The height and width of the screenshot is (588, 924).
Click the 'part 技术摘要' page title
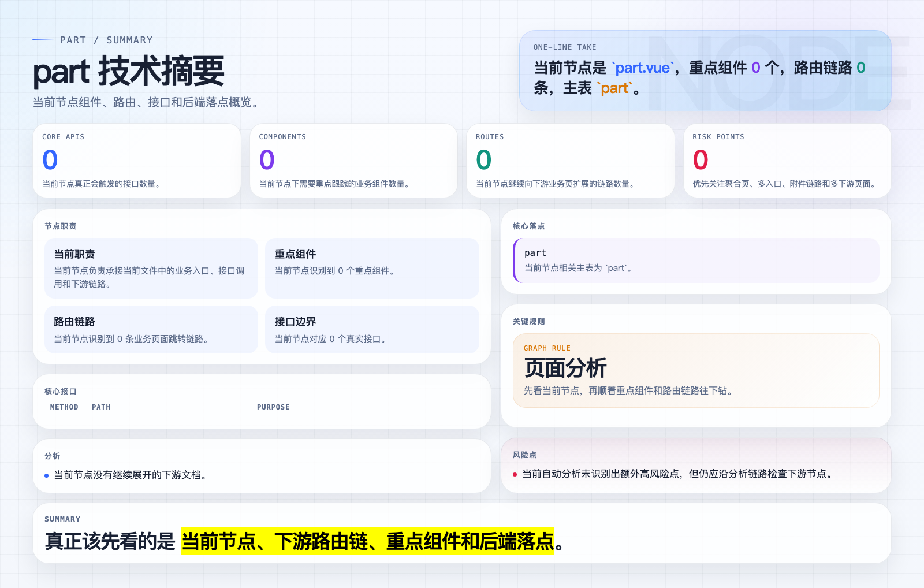[x=129, y=72]
